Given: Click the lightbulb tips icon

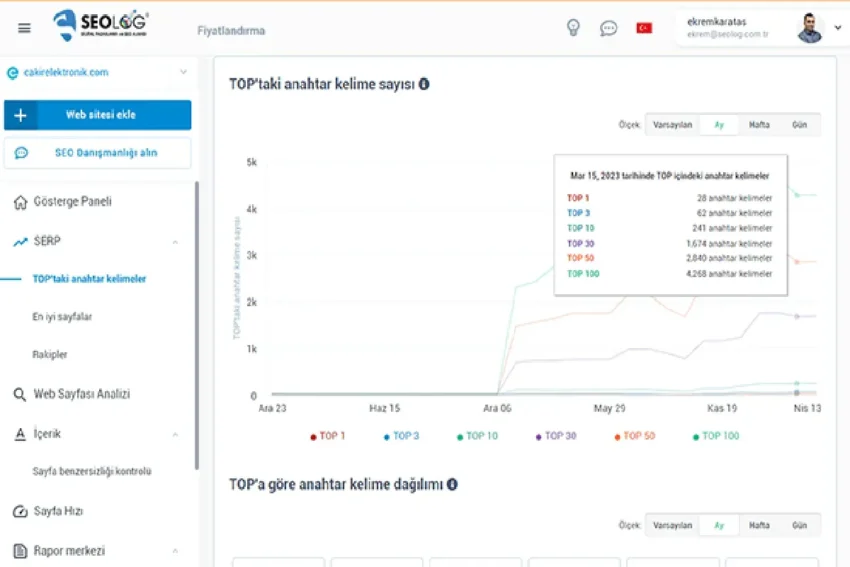Looking at the screenshot, I should (x=573, y=28).
